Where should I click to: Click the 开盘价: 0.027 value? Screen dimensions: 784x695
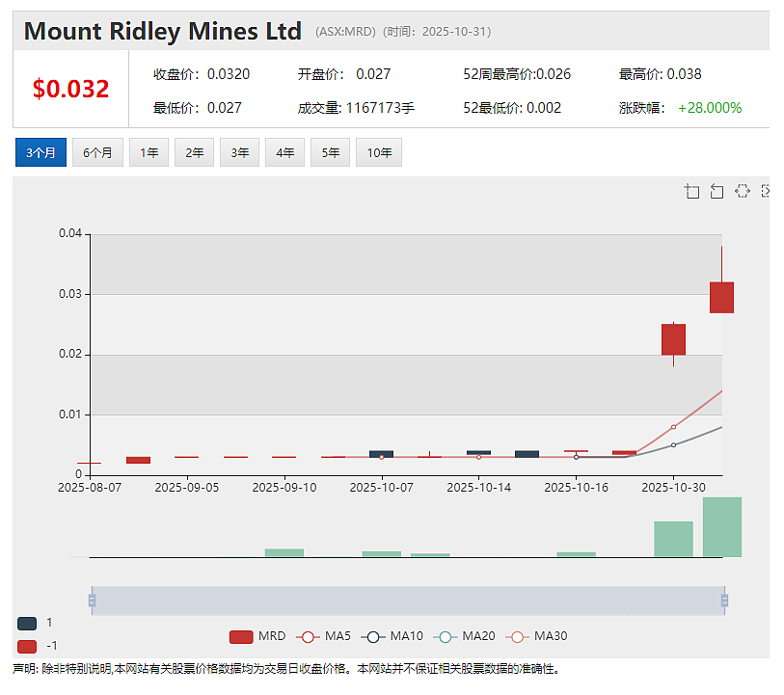pos(344,74)
